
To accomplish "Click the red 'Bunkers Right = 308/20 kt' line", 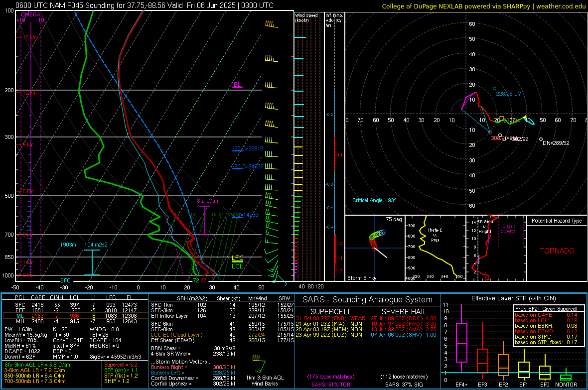I will point(193,367).
